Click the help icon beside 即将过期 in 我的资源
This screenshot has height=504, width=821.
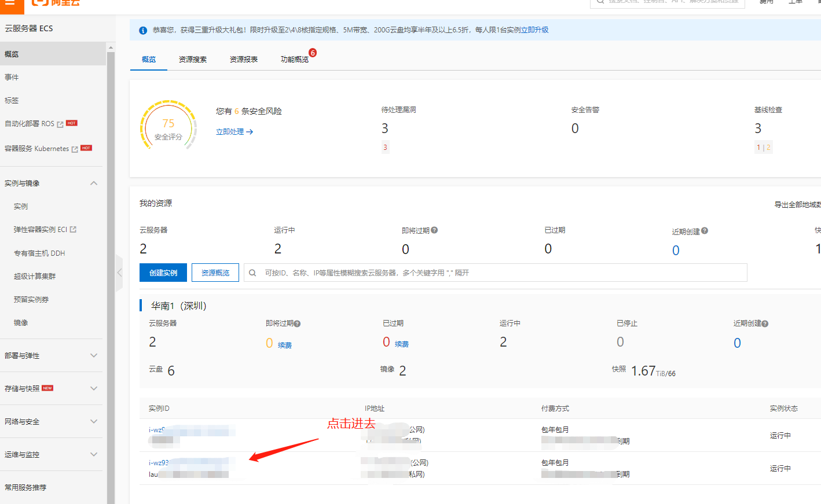pyautogui.click(x=434, y=230)
